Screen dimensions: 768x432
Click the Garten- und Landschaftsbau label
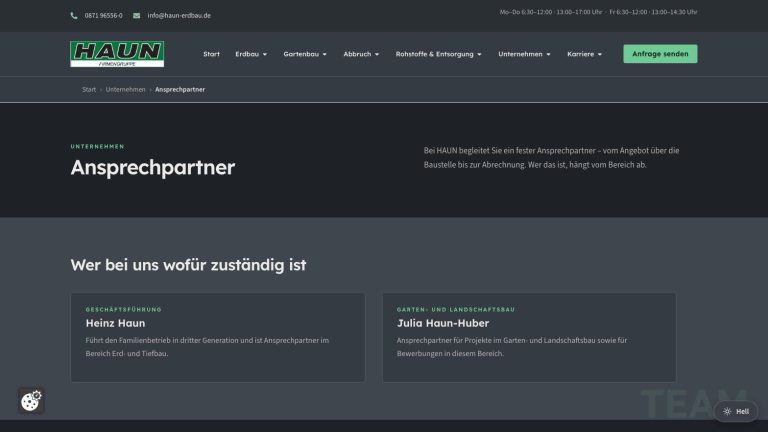pos(456,310)
